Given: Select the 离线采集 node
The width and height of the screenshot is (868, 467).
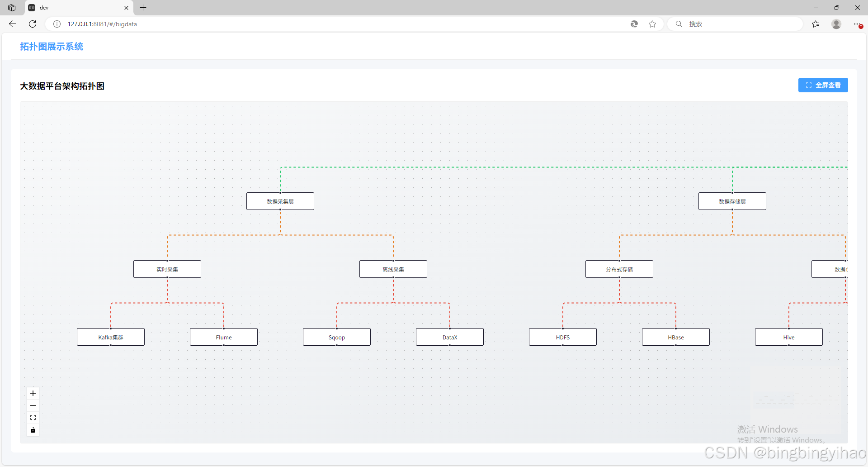Looking at the screenshot, I should point(393,269).
